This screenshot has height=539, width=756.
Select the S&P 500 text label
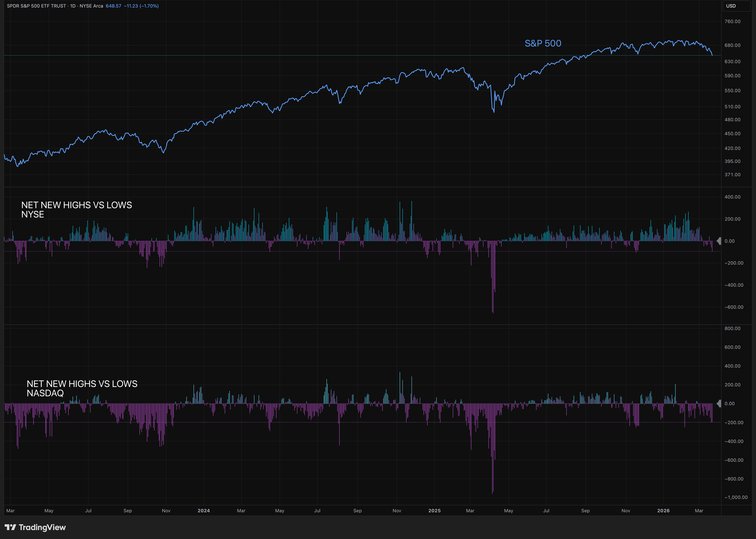543,43
